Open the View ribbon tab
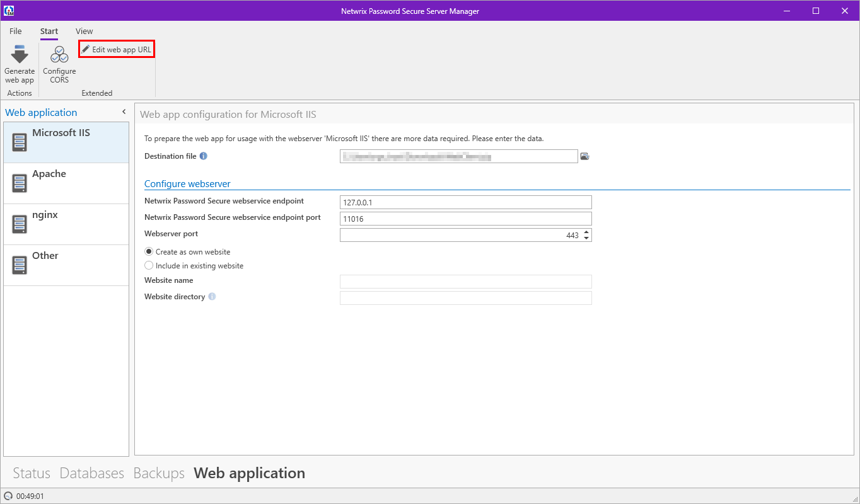This screenshot has width=860, height=504. point(84,31)
